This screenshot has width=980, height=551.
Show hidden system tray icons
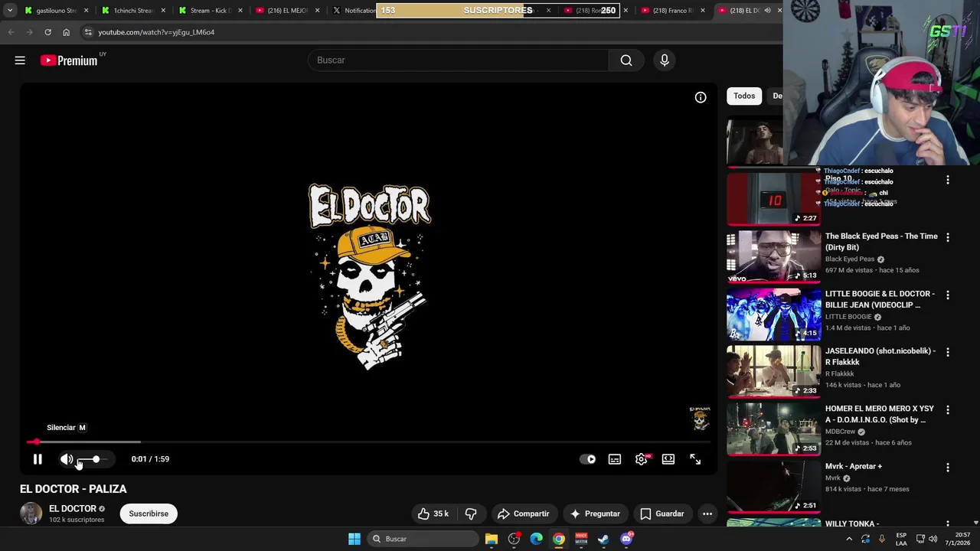(x=849, y=539)
